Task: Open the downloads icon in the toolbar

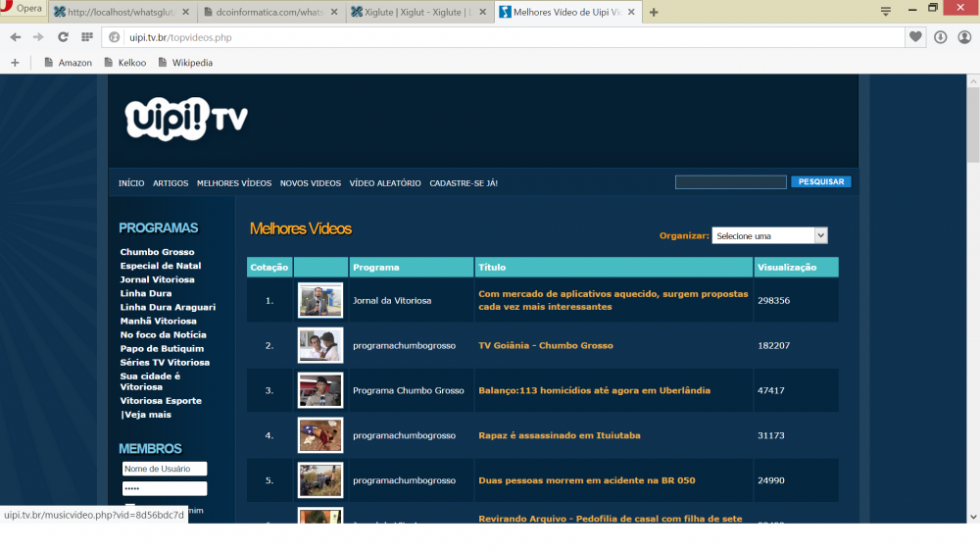Action: tap(940, 37)
